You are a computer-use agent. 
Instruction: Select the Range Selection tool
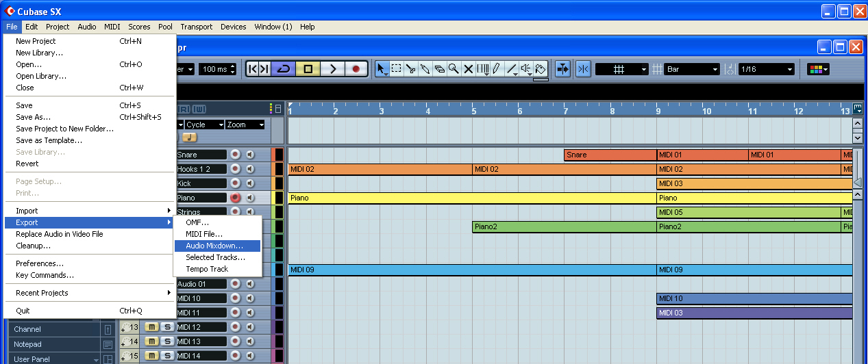tap(396, 69)
